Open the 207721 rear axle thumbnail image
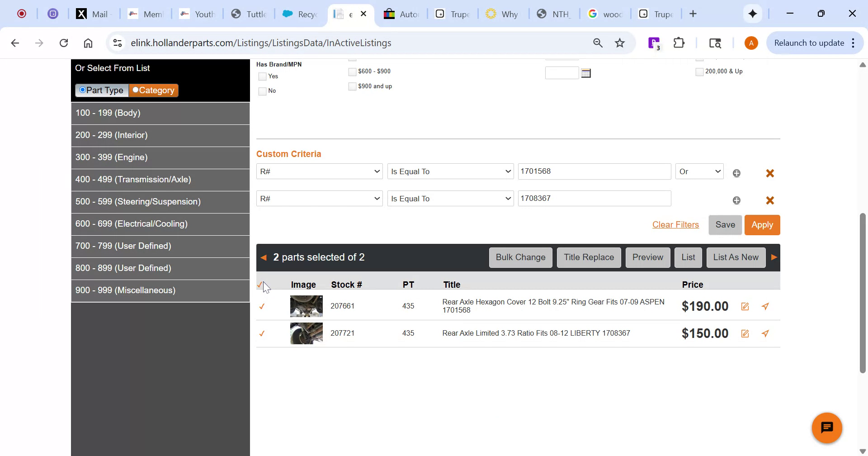This screenshot has width=868, height=456. [x=306, y=333]
